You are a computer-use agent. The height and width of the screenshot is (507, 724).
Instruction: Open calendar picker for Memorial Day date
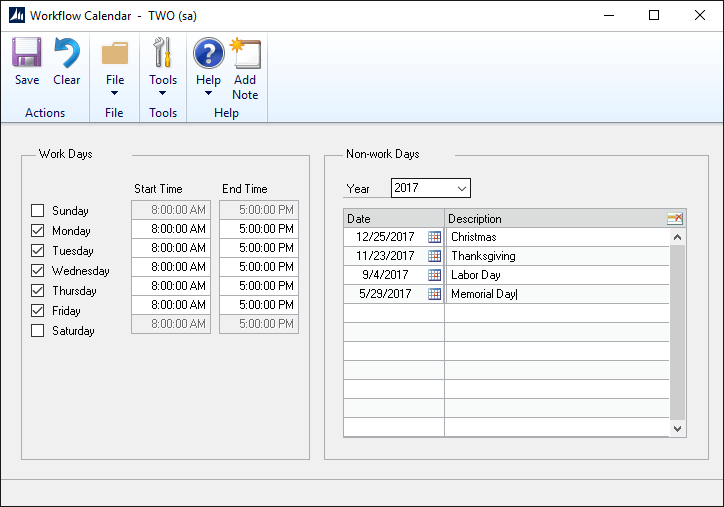pyautogui.click(x=434, y=294)
